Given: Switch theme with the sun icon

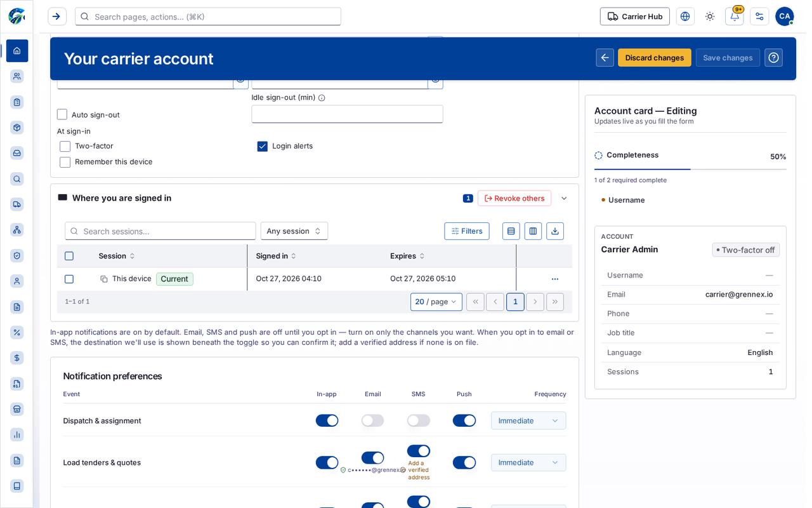Looking at the screenshot, I should point(710,17).
